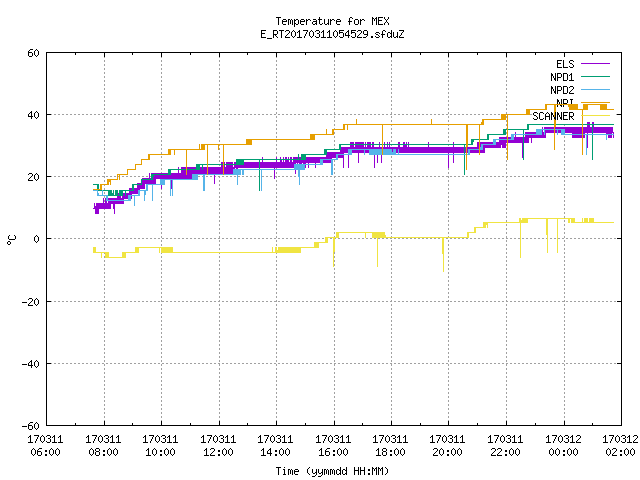Image resolution: width=640 pixels, height=480 pixels.
Task: Click the x-axis tick 170311 12:00
Action: 218,446
